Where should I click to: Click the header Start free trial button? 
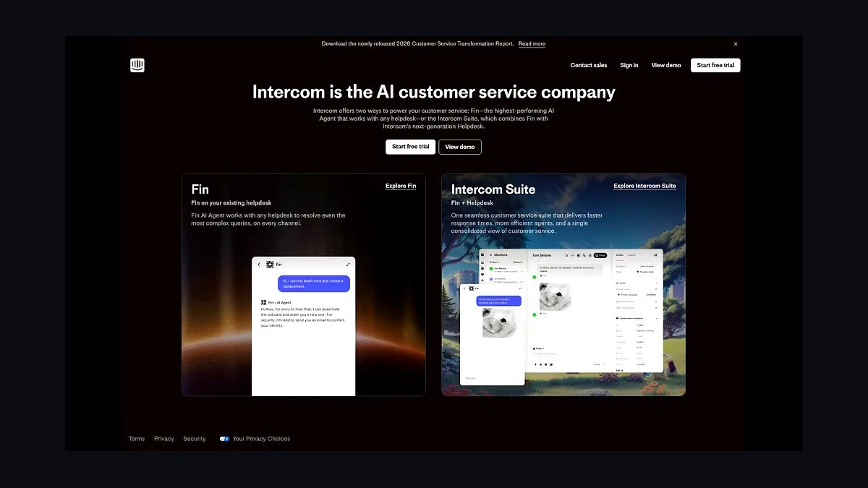pyautogui.click(x=715, y=65)
